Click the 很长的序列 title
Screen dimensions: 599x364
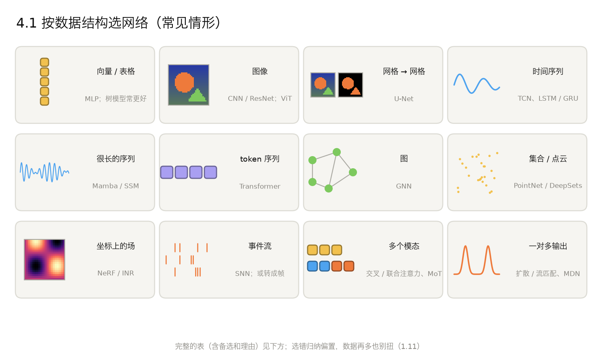coord(116,159)
